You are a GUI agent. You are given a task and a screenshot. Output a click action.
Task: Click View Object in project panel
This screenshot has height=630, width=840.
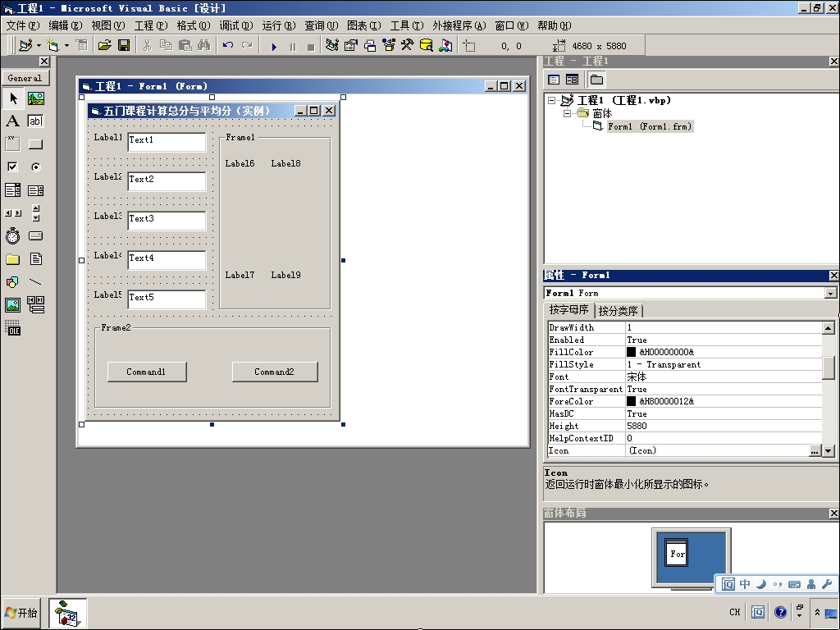pyautogui.click(x=572, y=80)
